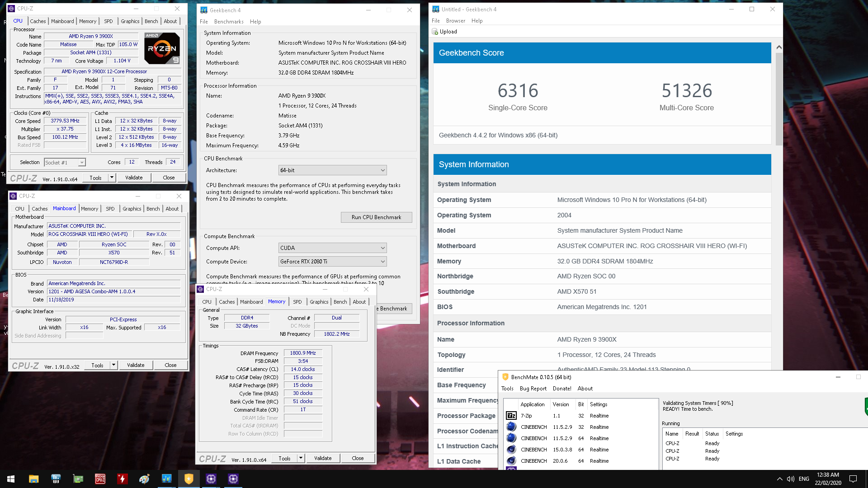The width and height of the screenshot is (868, 488).
Task: Click Close in CPU-Z Mainboard window
Action: click(x=170, y=365)
